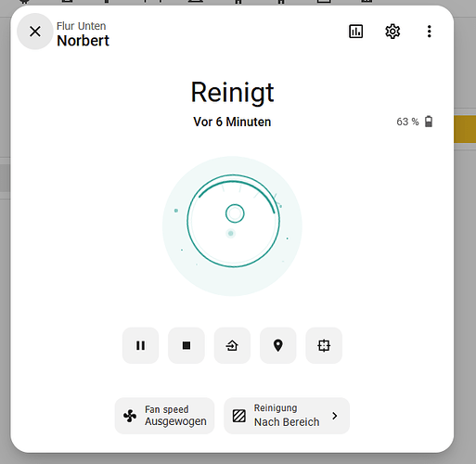Send the vacuum back to its dock

click(x=232, y=345)
